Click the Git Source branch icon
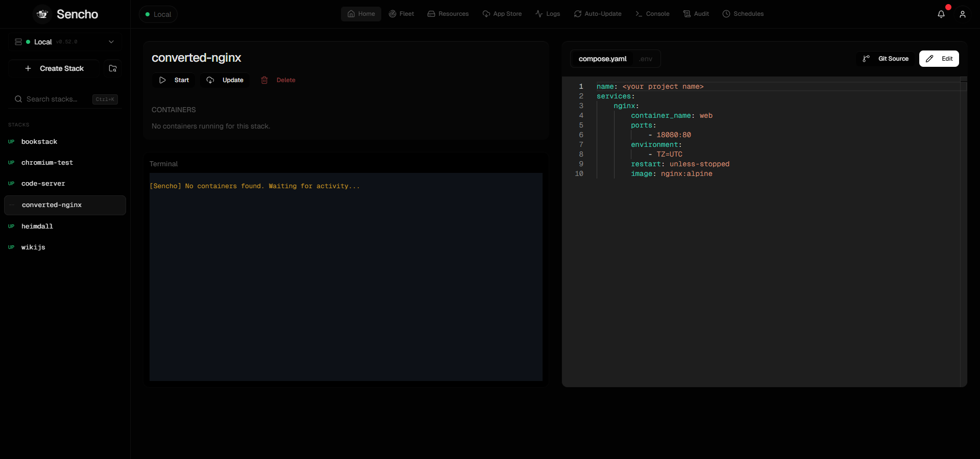The image size is (980, 459). (x=866, y=59)
